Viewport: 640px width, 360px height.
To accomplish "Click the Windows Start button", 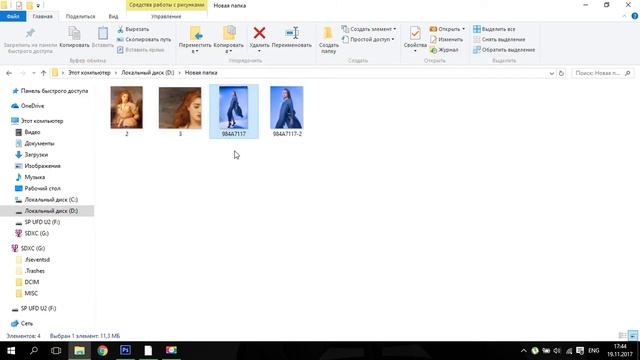I will click(11, 350).
